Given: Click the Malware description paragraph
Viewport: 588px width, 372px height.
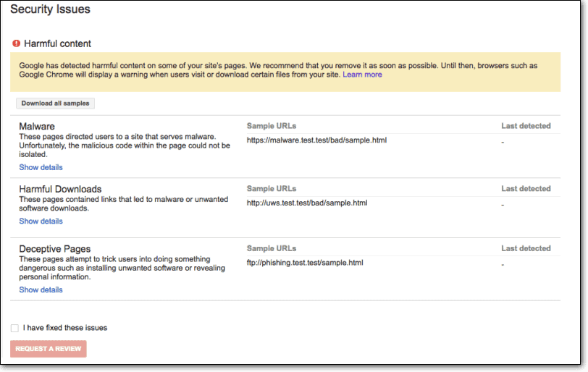Looking at the screenshot, I should tap(125, 145).
